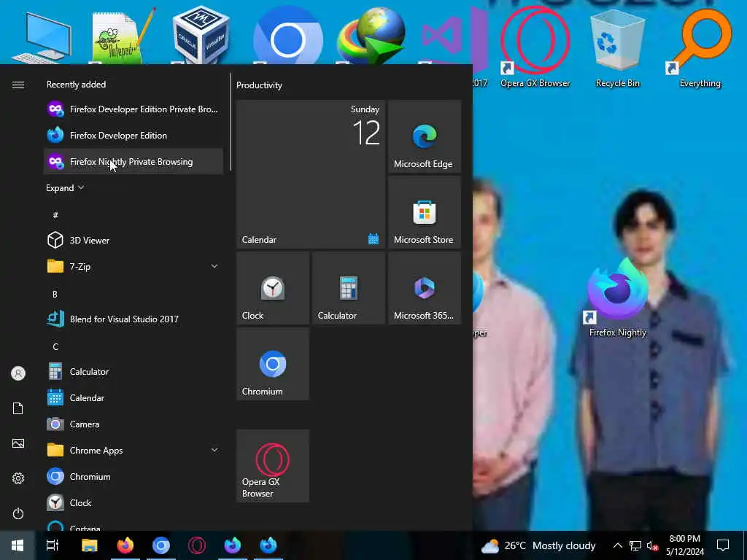
Task: Open Firefox Nightly Private Browsing entry
Action: point(133,161)
